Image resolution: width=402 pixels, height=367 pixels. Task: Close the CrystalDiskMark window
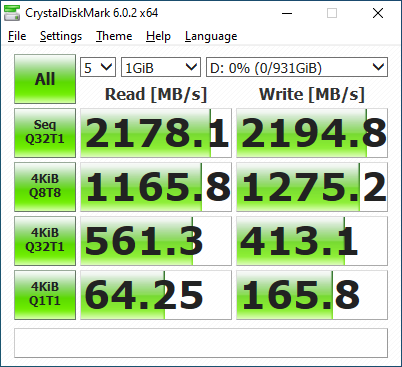click(378, 13)
